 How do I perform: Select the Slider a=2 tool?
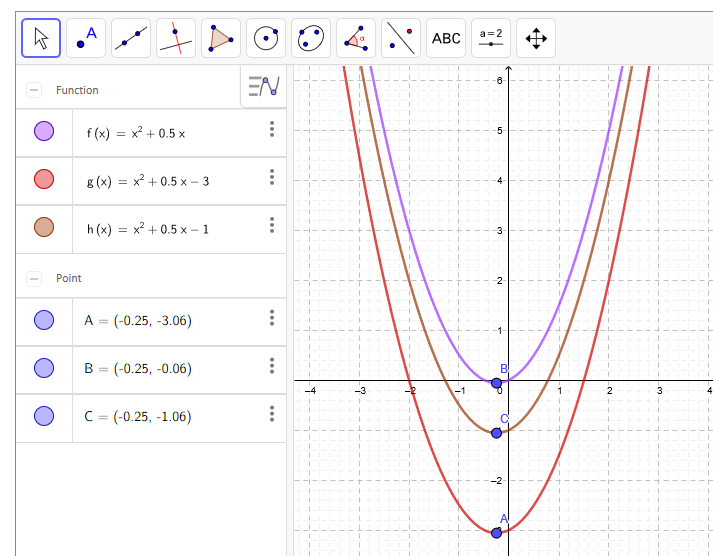[x=491, y=39]
